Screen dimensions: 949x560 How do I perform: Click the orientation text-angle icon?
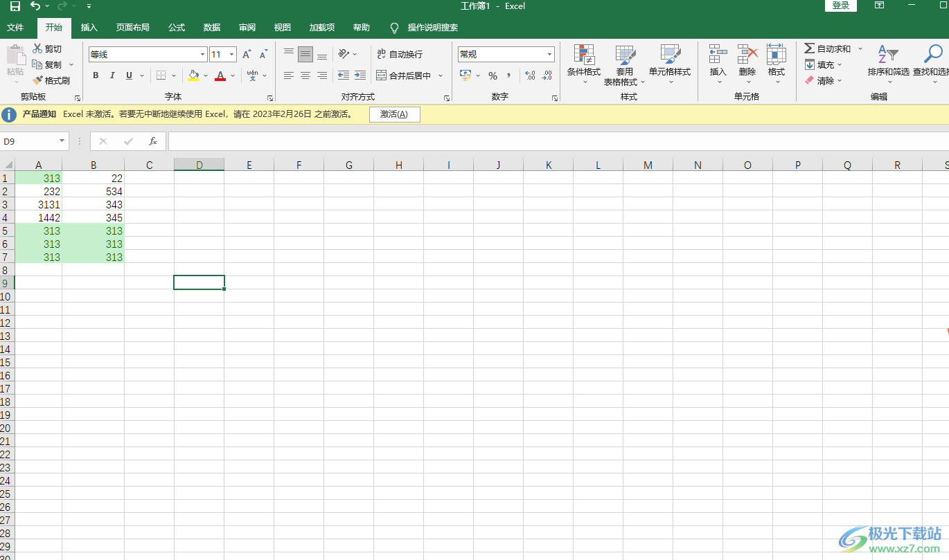(344, 54)
